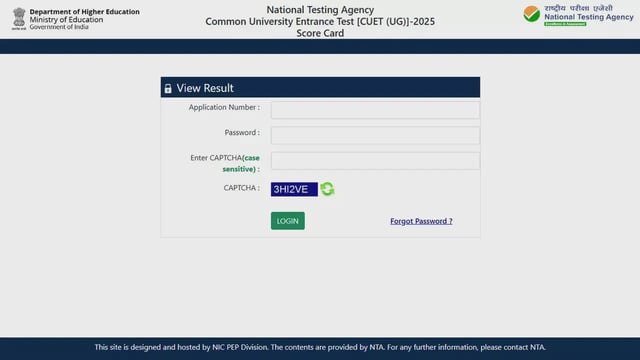
Task: Focus the Application Number input field
Action: (x=375, y=110)
